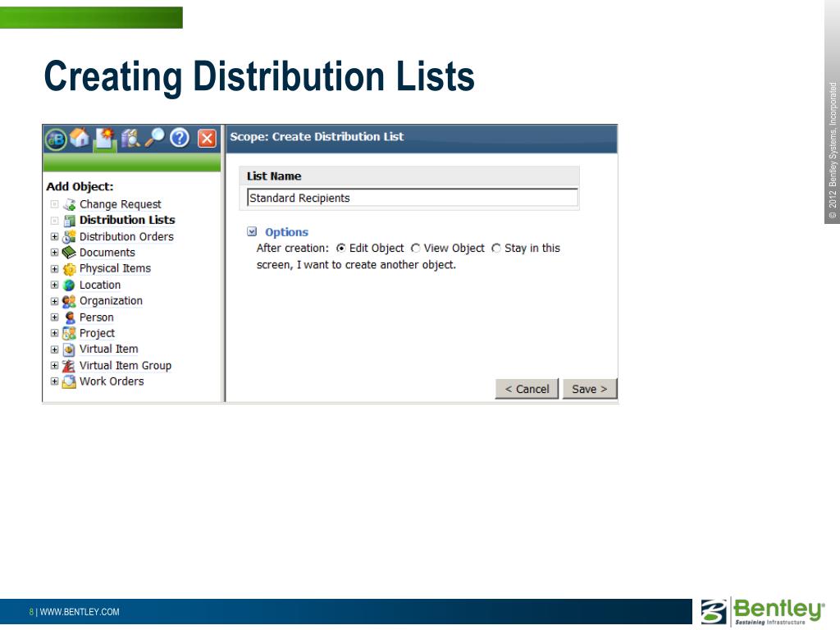Open Virtual Item link
840x630 pixels.
(x=109, y=349)
